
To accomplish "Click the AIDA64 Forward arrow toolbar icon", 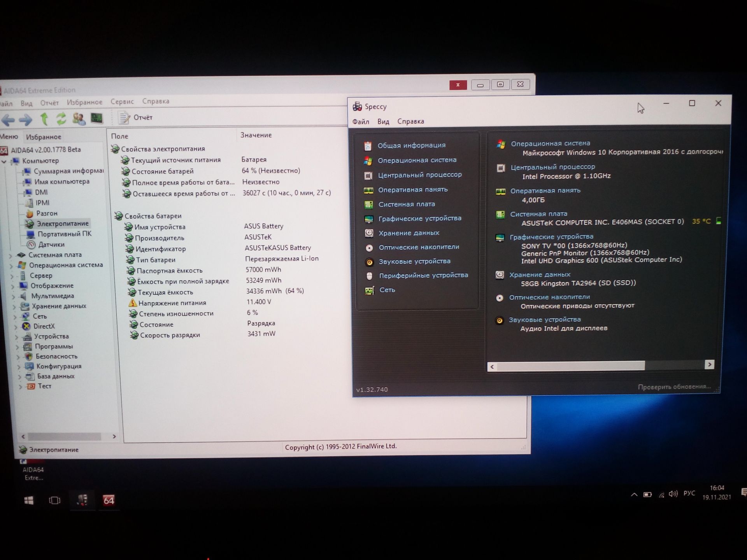I will click(26, 120).
